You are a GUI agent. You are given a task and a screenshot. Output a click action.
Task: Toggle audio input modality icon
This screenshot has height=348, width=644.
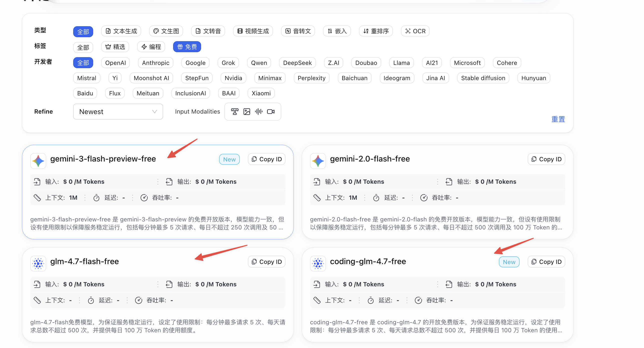point(259,111)
